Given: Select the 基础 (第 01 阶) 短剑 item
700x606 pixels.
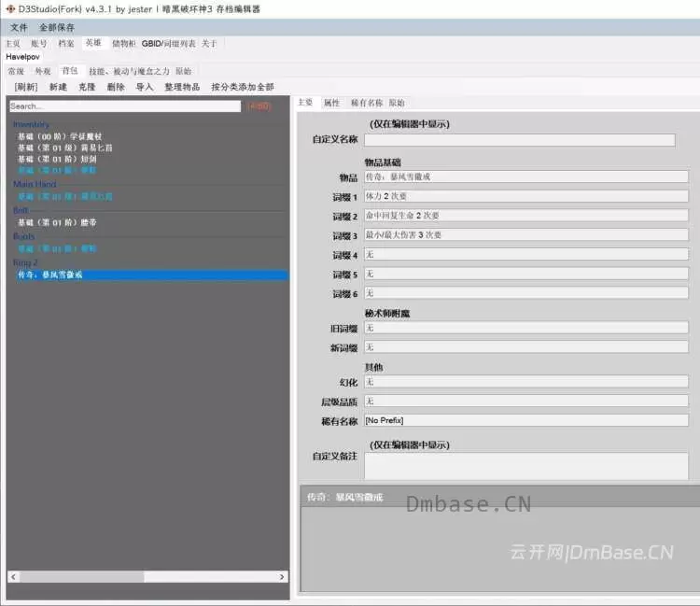Looking at the screenshot, I should point(57,159).
